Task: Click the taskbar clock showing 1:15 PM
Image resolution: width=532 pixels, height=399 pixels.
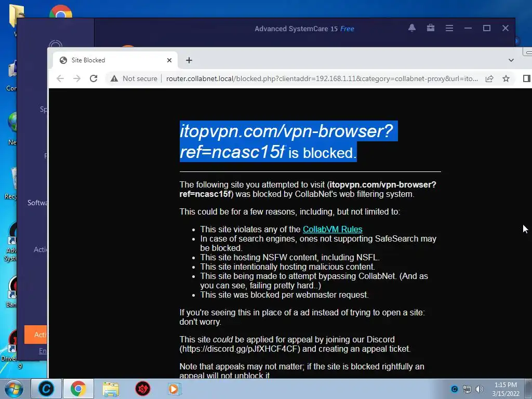Action: coord(506,389)
